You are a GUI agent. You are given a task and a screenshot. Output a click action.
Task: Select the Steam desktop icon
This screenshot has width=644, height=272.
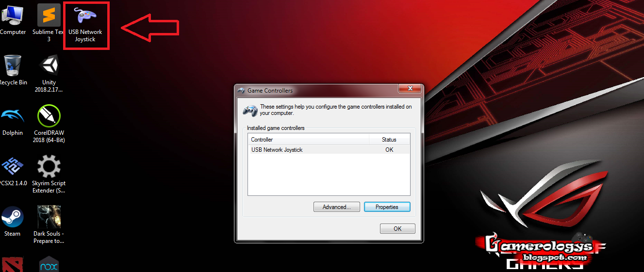[x=12, y=222]
